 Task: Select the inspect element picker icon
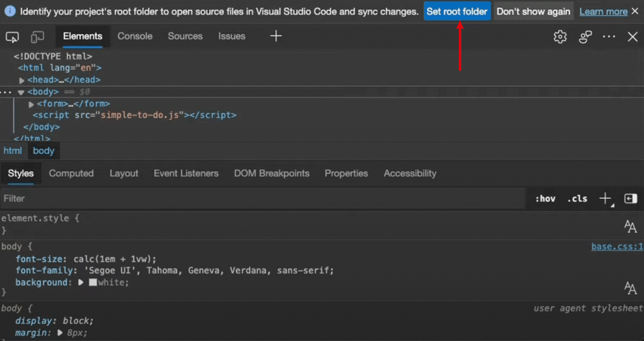[x=12, y=37]
